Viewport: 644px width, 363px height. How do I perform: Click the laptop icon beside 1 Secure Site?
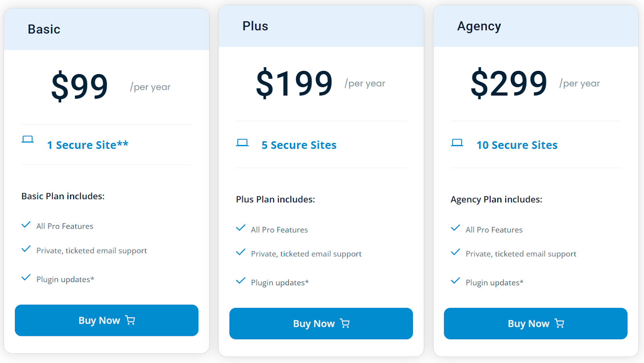coord(27,139)
